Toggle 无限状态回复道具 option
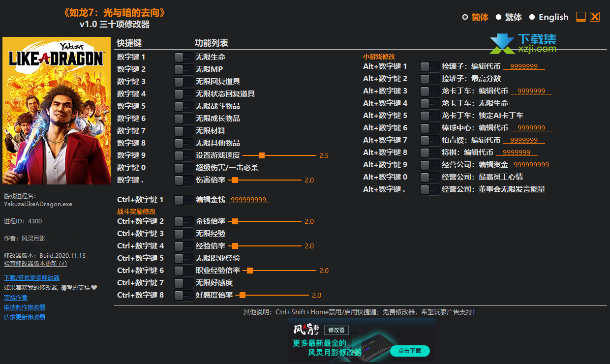The image size is (610, 364). click(183, 94)
